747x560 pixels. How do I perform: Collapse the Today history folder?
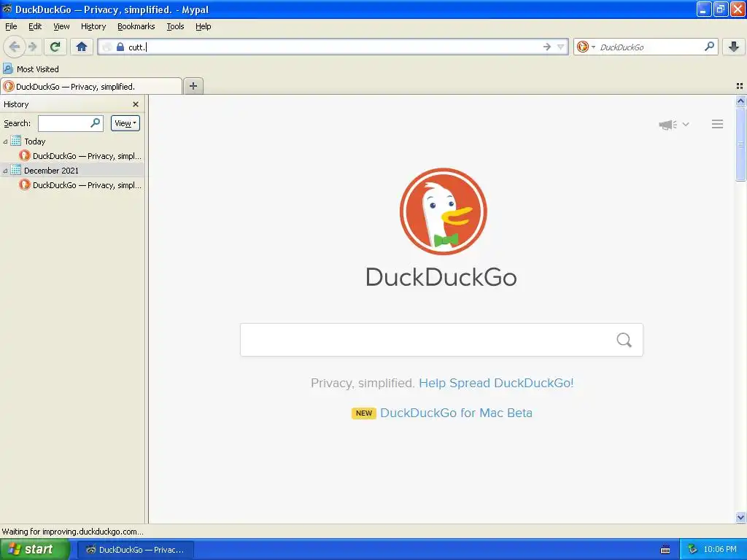click(x=5, y=141)
